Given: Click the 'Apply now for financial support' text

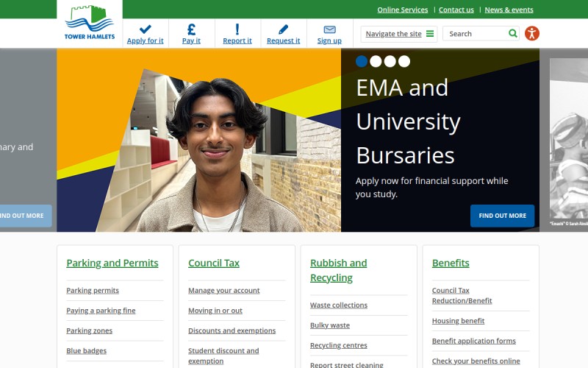Looking at the screenshot, I should [x=431, y=188].
